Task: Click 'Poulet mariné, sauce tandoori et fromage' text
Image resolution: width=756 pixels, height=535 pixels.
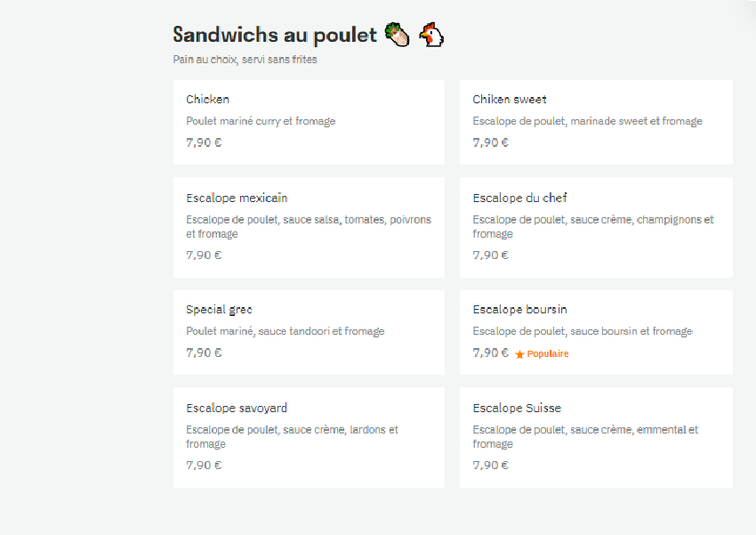Action: 286,331
